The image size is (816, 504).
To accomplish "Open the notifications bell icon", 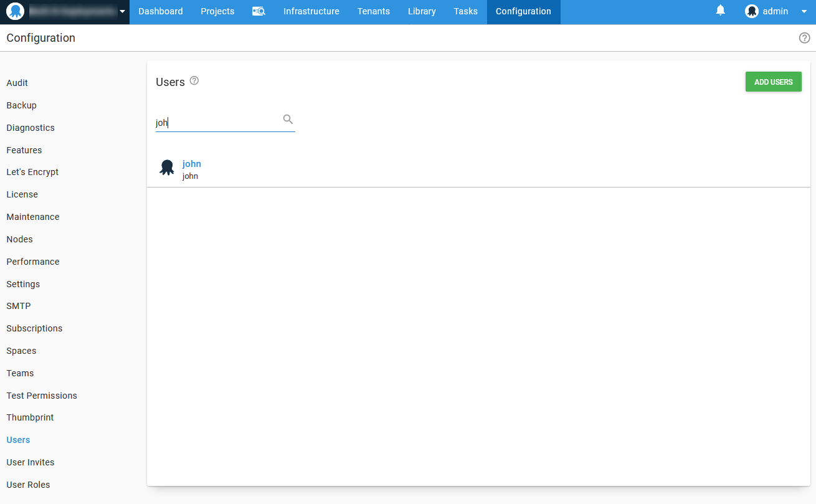I will [x=721, y=11].
